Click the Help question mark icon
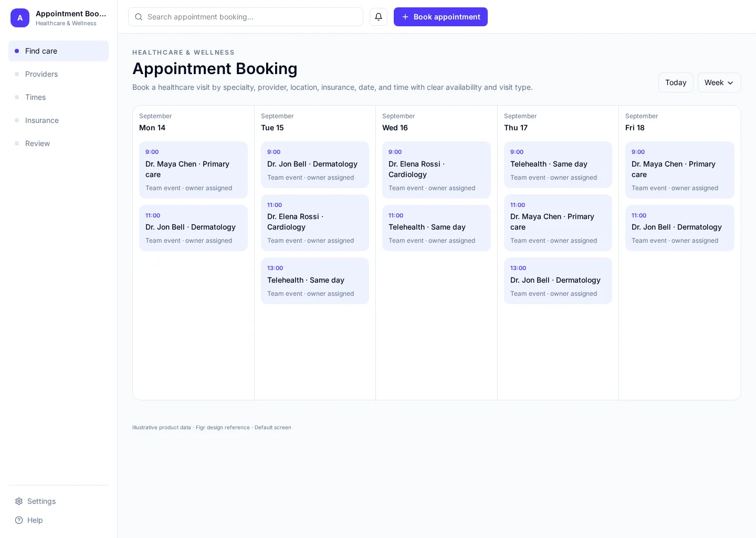756x538 pixels. [19, 520]
